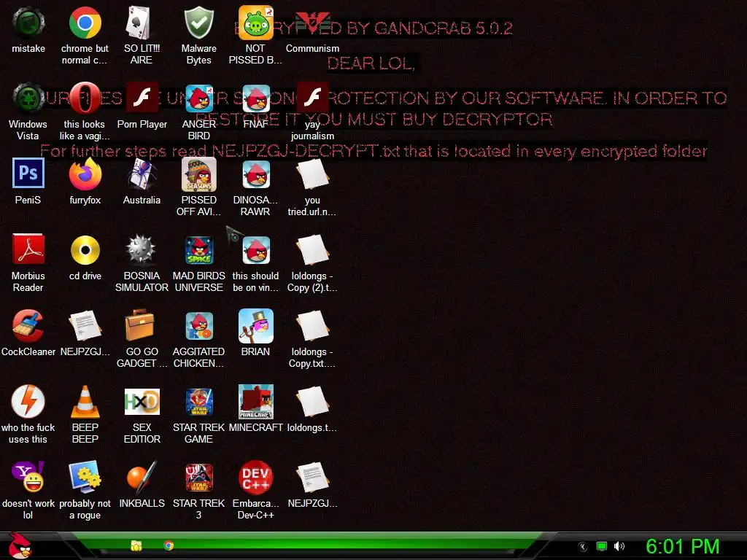Launch the BEEP BEEP traffic cone icon
Screen dimensions: 747x560
pos(85,402)
